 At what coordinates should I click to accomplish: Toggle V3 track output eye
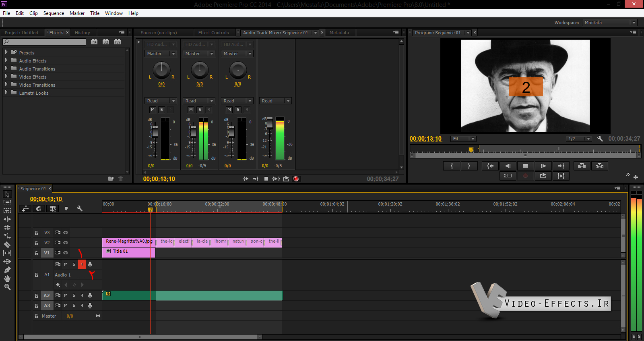coord(66,233)
